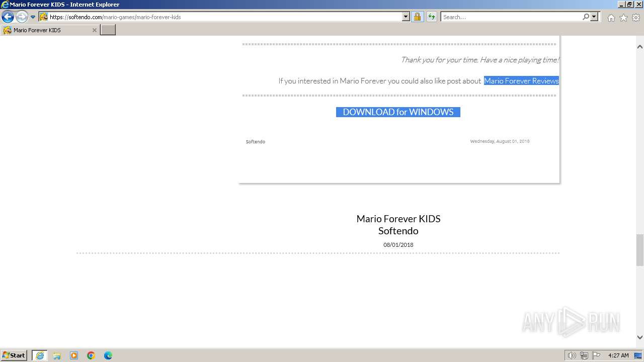Launch Google Chrome from taskbar
644x362 pixels.
[91, 355]
